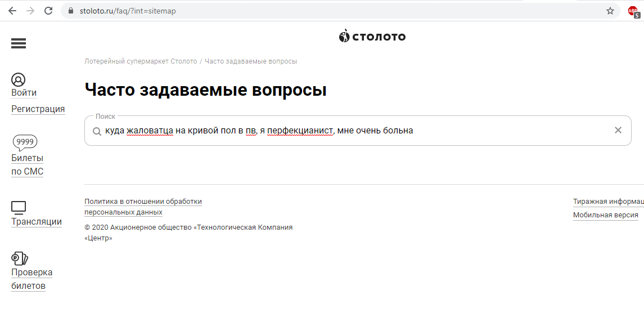Click the user profile icon above Войти
644x317 pixels.
click(18, 79)
